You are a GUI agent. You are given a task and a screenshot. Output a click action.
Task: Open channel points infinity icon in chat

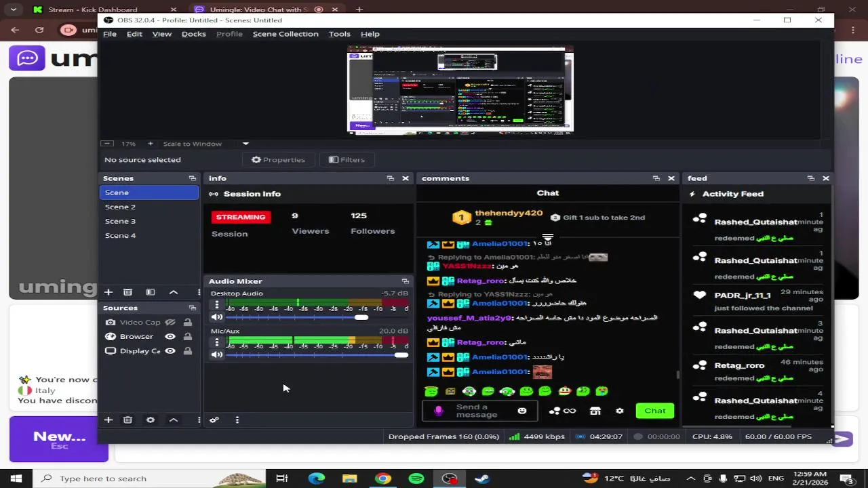562,411
